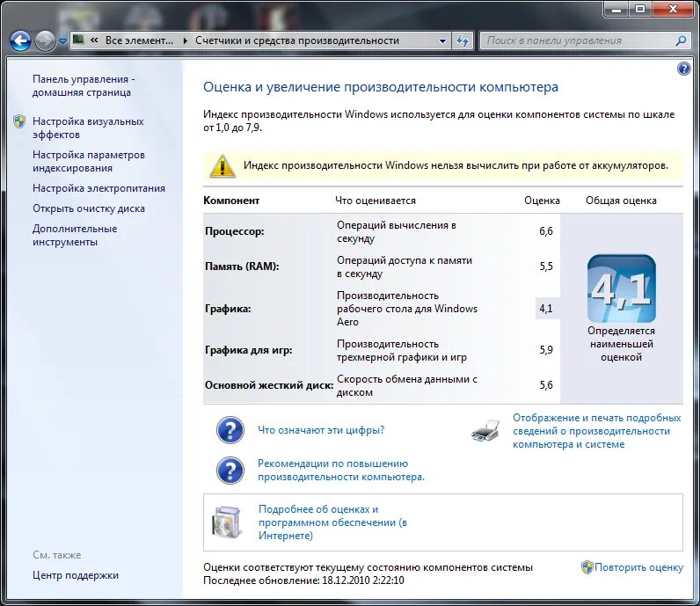Image resolution: width=700 pixels, height=606 pixels.
Task: Click the page title Оценка и увеличение производительности
Action: [x=381, y=87]
